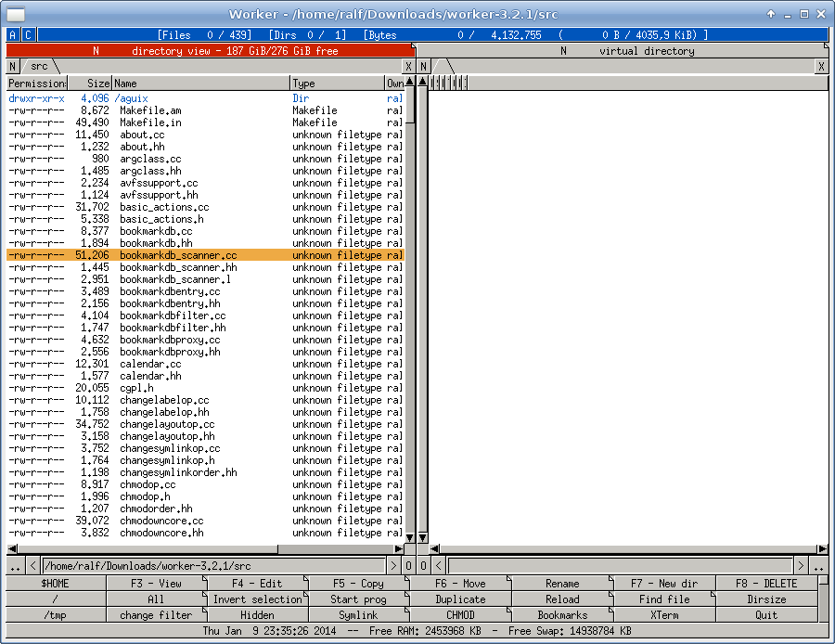835x644 pixels.
Task: Open new tab with left panel 'N' button
Action: [13, 67]
